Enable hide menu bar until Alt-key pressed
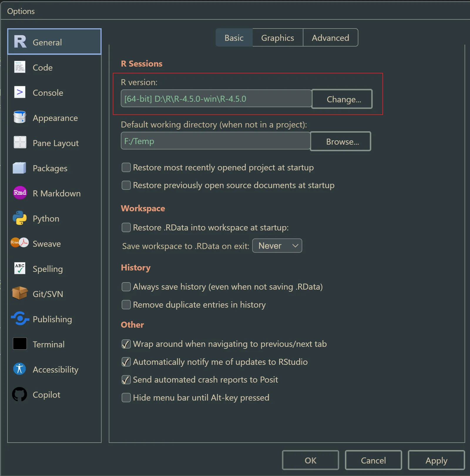This screenshot has height=476, width=470. (126, 398)
